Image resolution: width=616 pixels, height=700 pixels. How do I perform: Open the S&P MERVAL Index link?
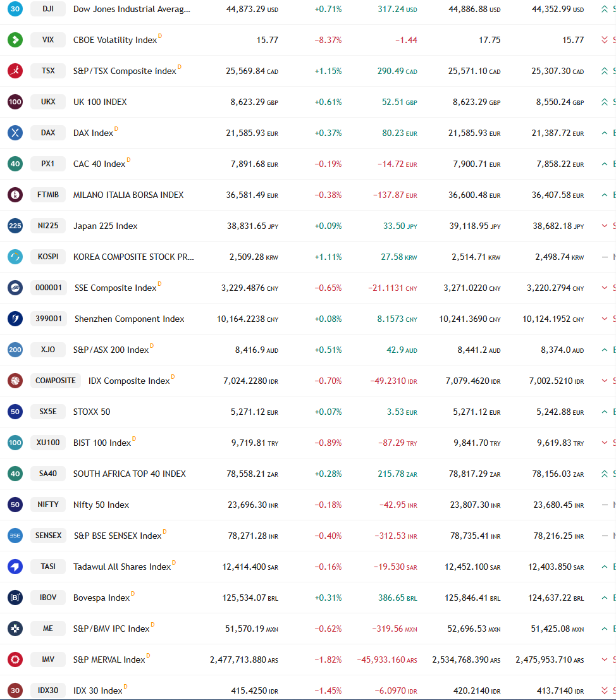click(109, 660)
